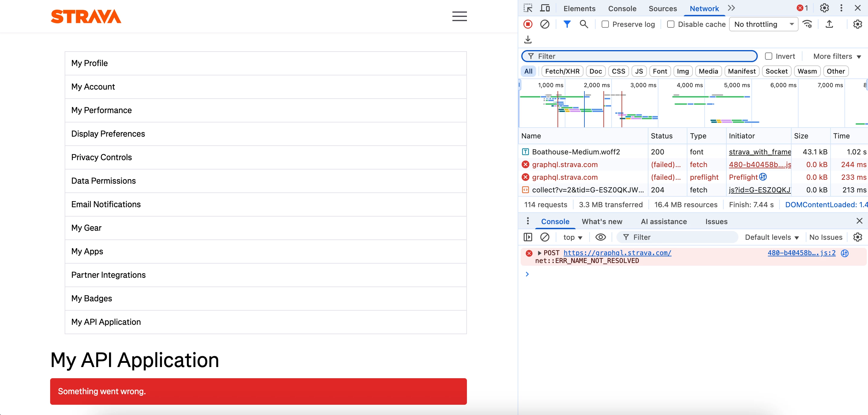This screenshot has width=868, height=415.
Task: Expand the More filters dropdown
Action: 837,56
